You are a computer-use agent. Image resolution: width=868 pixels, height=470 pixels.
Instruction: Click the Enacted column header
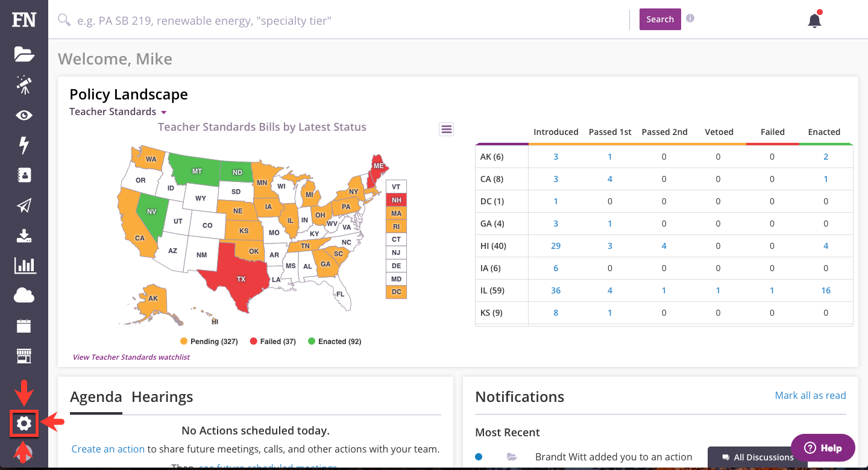[824, 132]
